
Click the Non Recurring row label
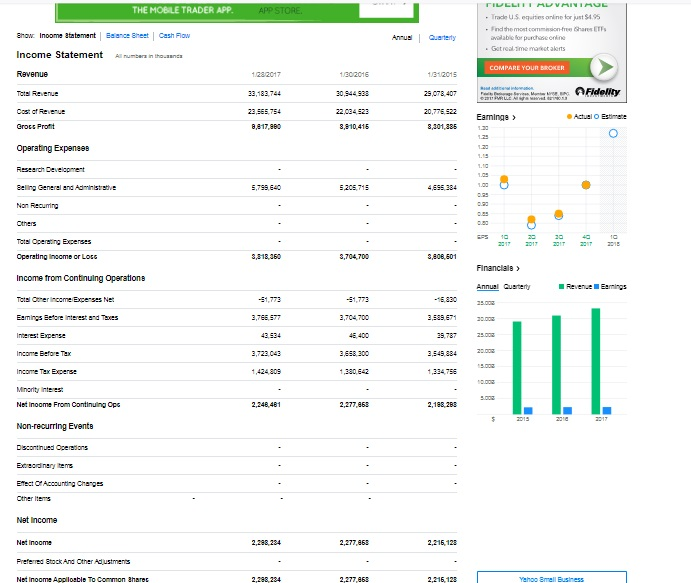tap(37, 205)
